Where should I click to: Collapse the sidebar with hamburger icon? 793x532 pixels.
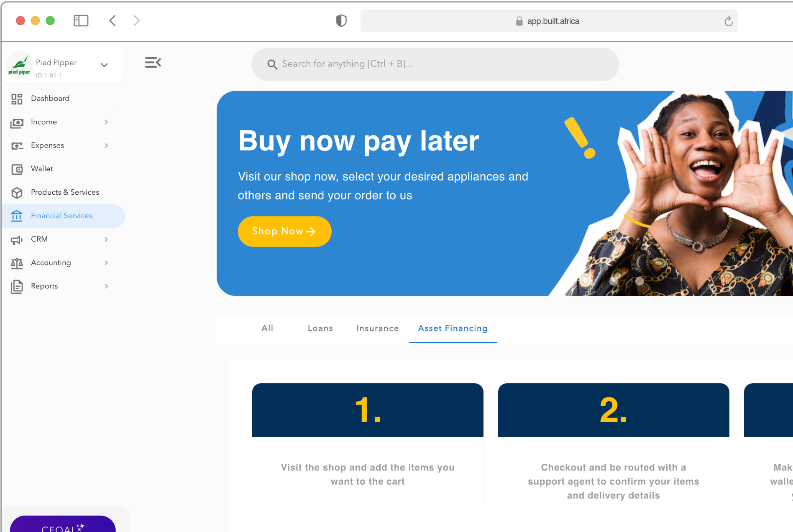(153, 63)
